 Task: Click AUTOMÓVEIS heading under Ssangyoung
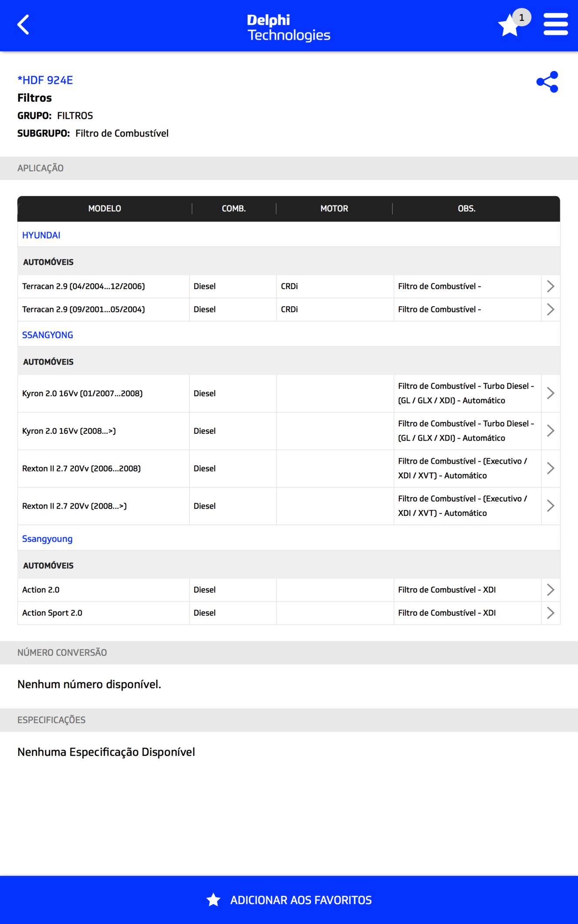tap(48, 566)
